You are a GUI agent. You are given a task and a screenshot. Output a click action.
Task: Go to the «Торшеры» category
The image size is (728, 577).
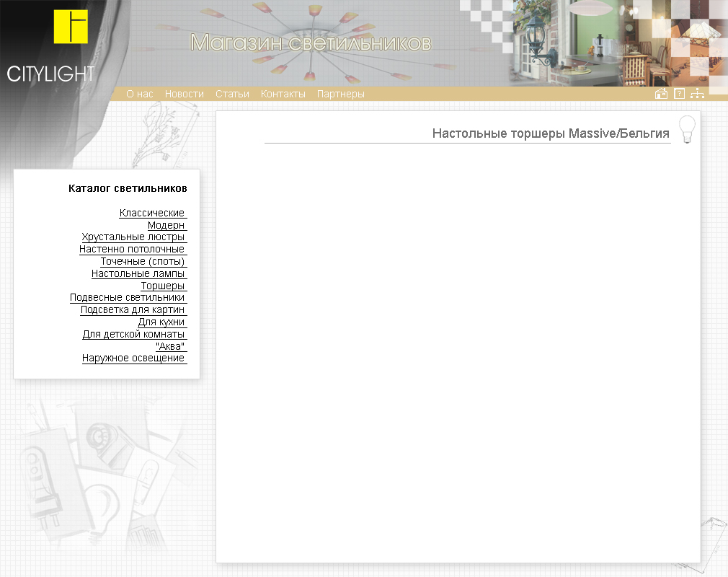pyautogui.click(x=162, y=286)
